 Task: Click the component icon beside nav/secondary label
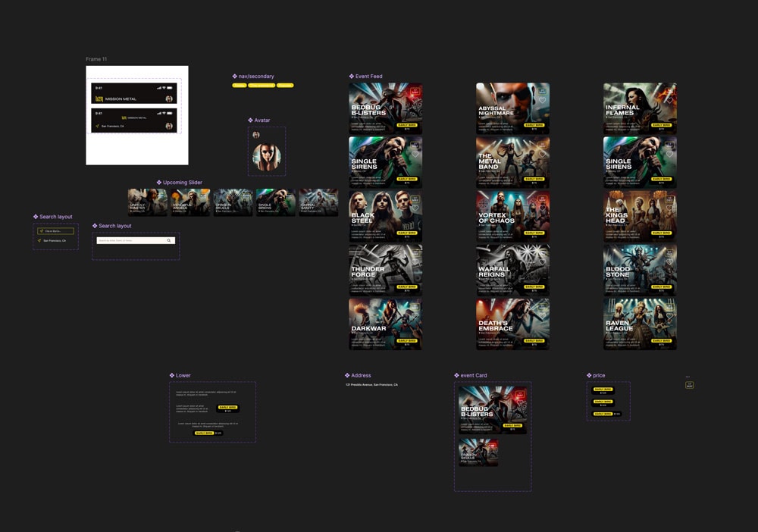click(234, 77)
